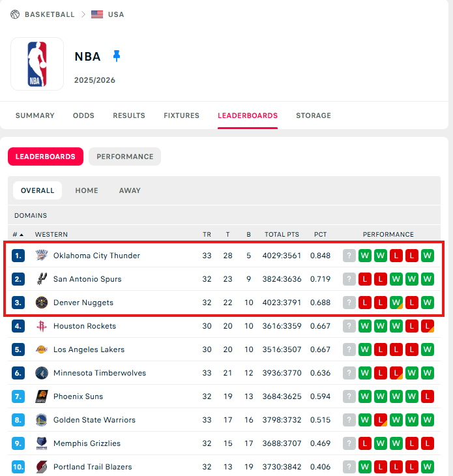The height and width of the screenshot is (476, 453).
Task: Select the Home standings filter
Action: point(87,190)
